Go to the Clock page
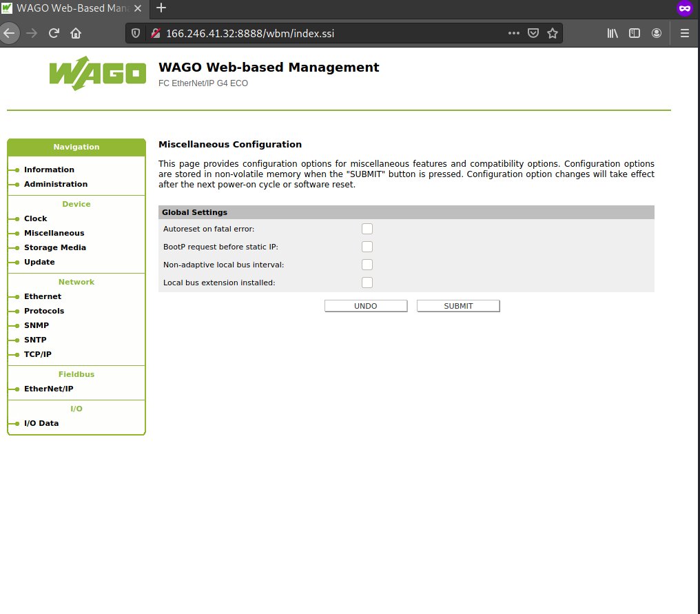 click(35, 218)
